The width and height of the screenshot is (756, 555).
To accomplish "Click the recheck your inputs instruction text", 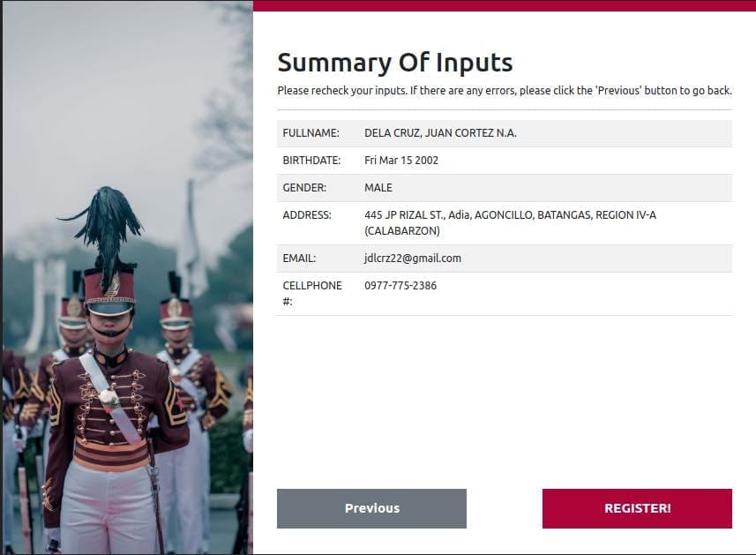I will pos(504,90).
